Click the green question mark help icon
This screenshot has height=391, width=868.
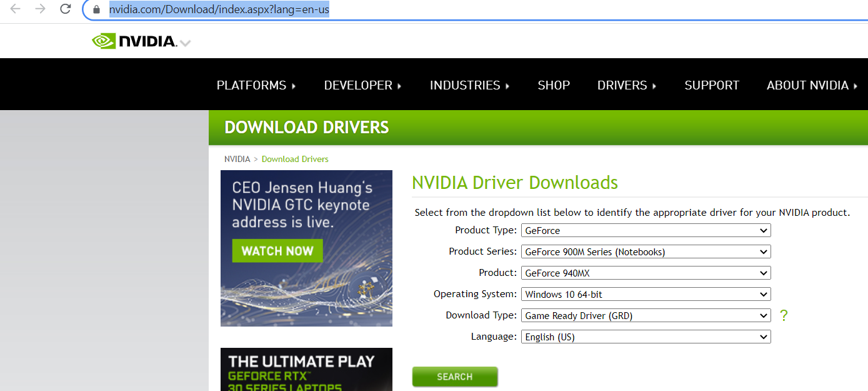pos(784,316)
